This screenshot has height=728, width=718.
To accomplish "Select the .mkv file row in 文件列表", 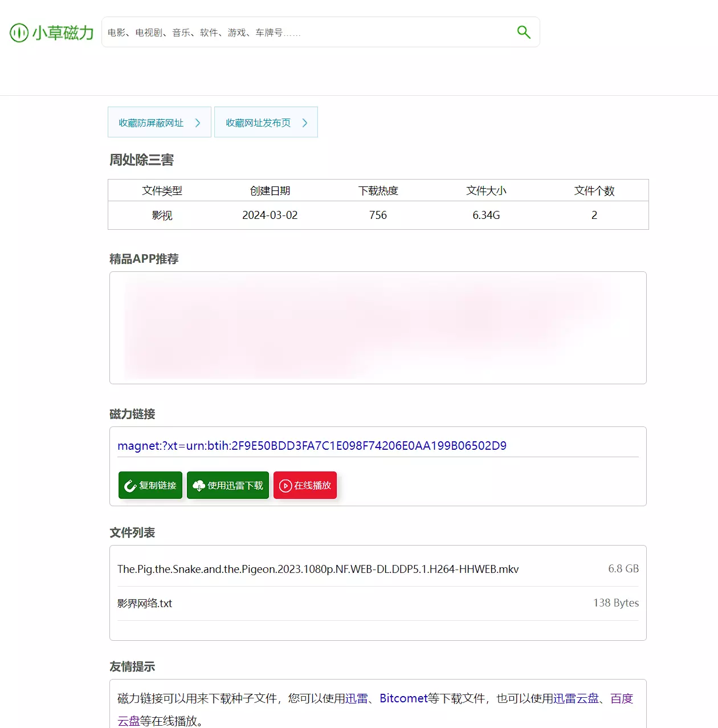I will point(318,569).
